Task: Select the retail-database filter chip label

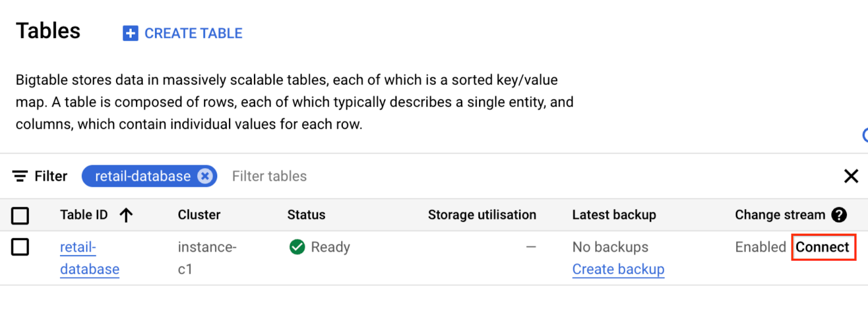Action: point(143,176)
